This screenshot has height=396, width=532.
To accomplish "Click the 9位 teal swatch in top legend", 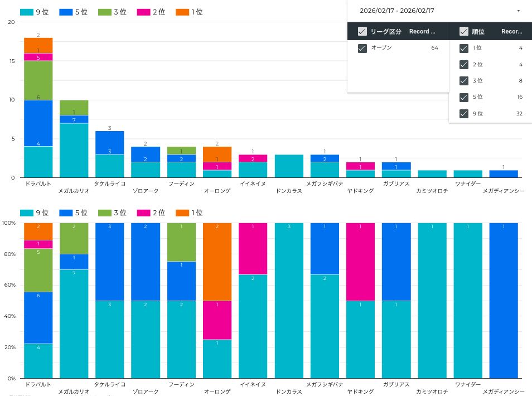I will coord(27,12).
